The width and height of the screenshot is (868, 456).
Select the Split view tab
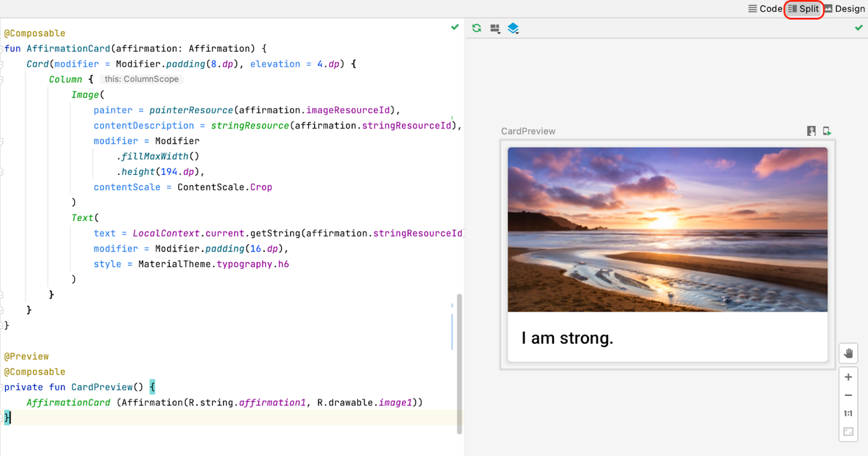point(804,8)
